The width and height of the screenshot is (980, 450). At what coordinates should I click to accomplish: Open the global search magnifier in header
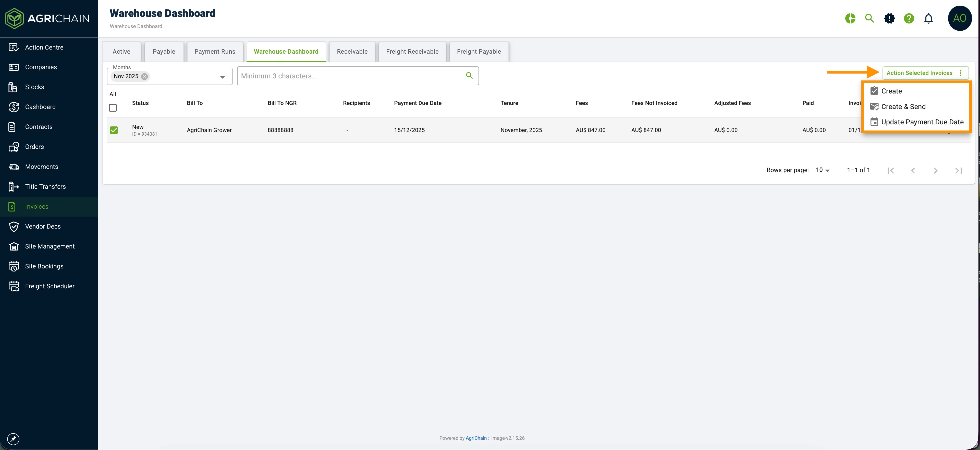pyautogui.click(x=869, y=18)
